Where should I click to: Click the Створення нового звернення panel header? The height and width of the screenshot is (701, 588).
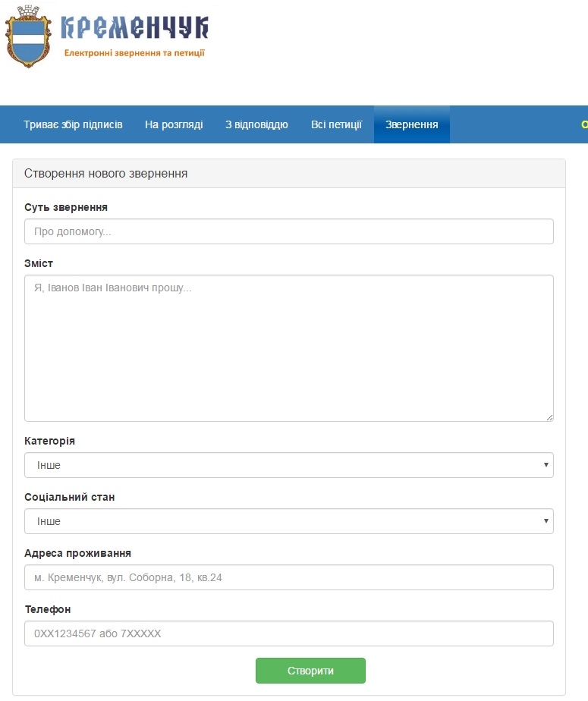[288, 174]
